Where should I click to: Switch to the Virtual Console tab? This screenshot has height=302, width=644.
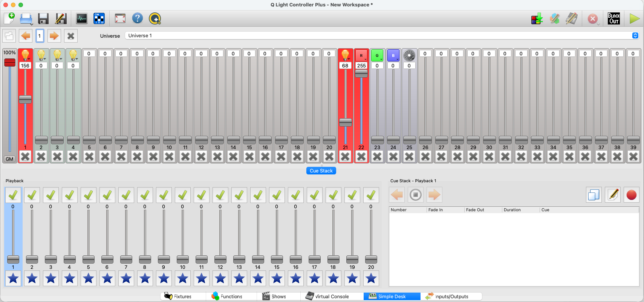pos(332,296)
